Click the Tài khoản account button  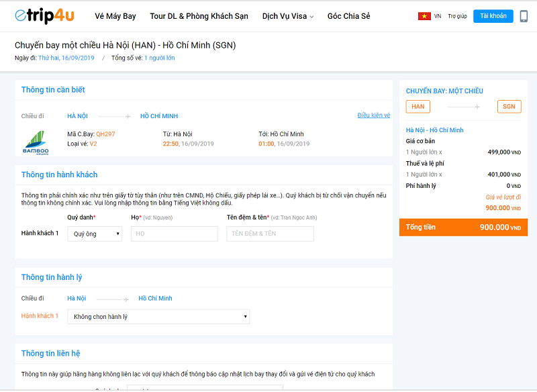coord(493,16)
